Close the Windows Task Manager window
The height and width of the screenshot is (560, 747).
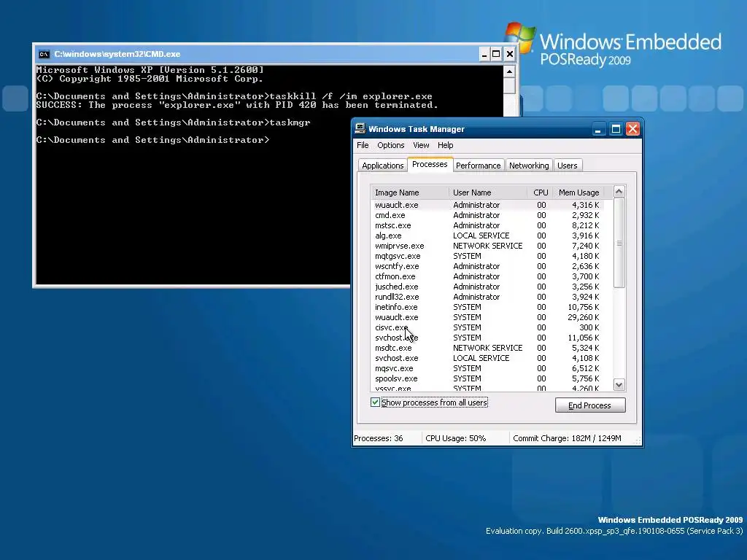pos(632,129)
